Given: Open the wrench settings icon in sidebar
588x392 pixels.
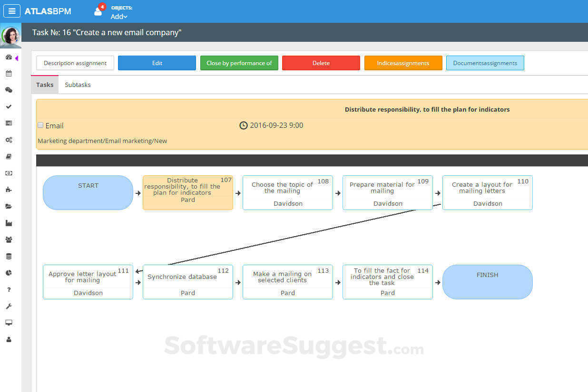Looking at the screenshot, I should 9,306.
